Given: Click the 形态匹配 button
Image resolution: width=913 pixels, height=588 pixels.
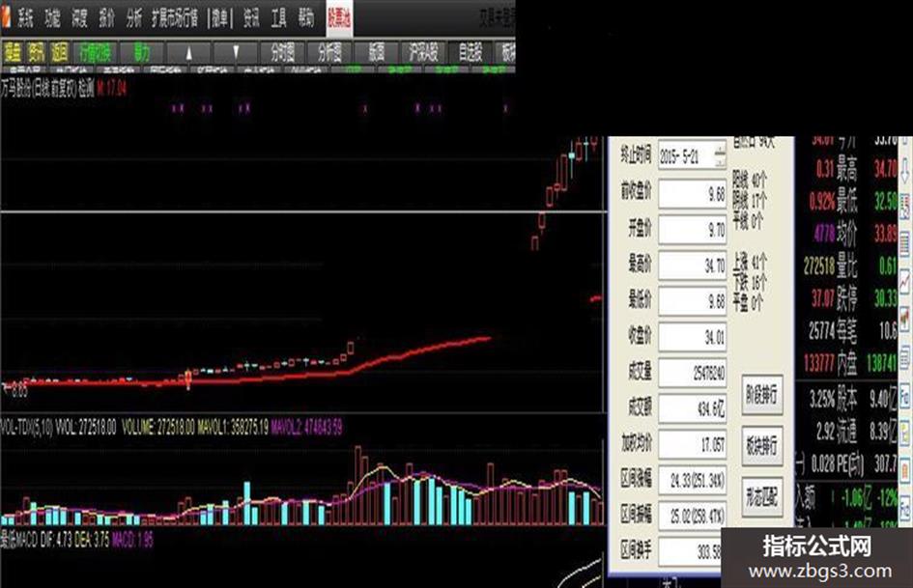Looking at the screenshot, I should (762, 497).
